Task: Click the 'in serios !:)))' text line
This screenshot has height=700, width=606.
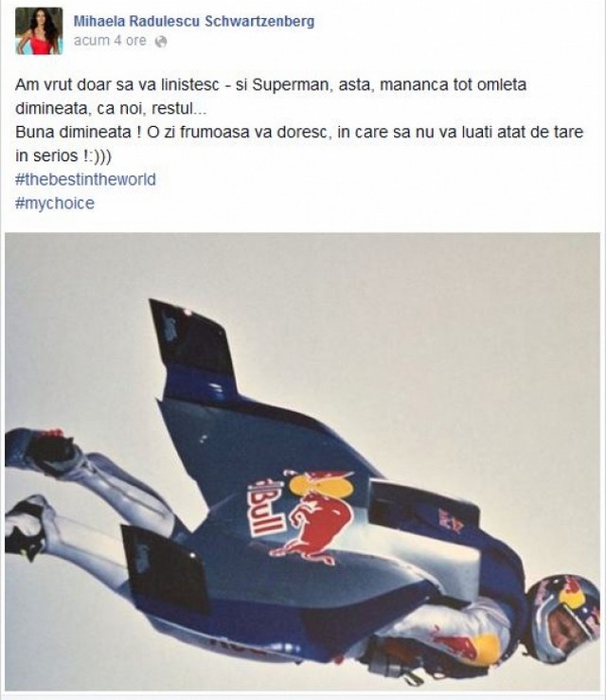Action: [62, 155]
